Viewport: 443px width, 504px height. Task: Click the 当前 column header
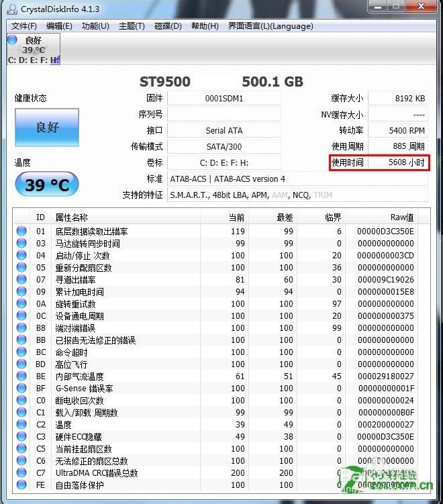[x=224, y=217]
